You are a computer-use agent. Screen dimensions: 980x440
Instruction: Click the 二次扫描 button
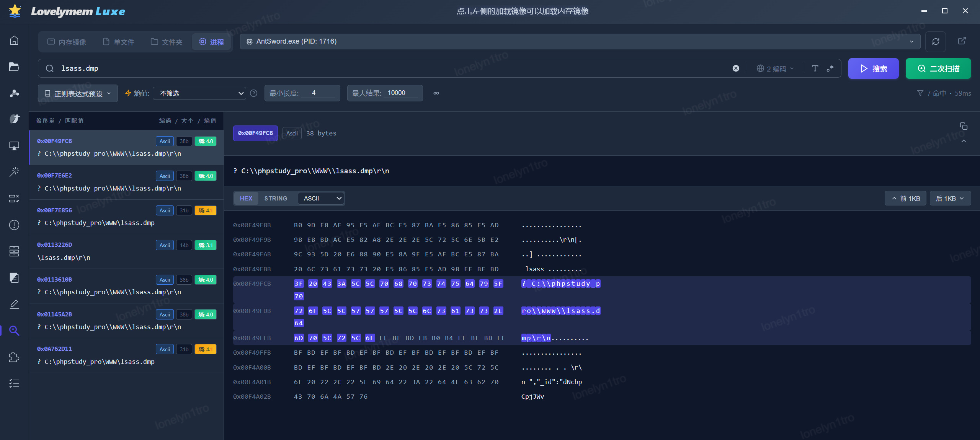coord(938,68)
